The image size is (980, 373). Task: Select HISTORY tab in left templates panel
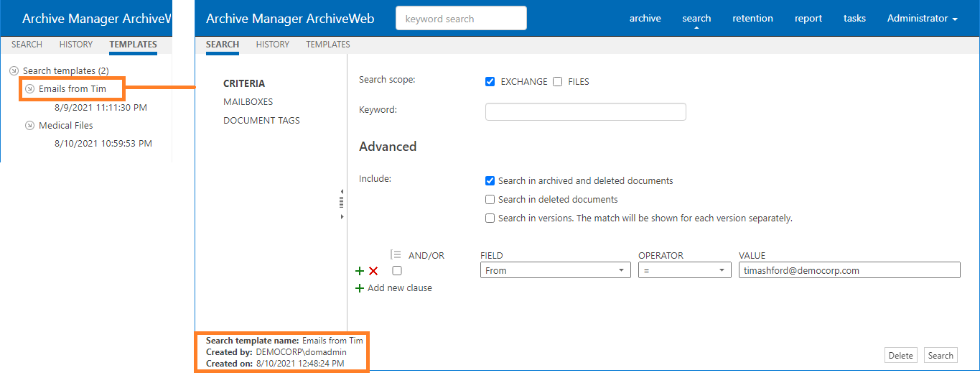pos(76,45)
